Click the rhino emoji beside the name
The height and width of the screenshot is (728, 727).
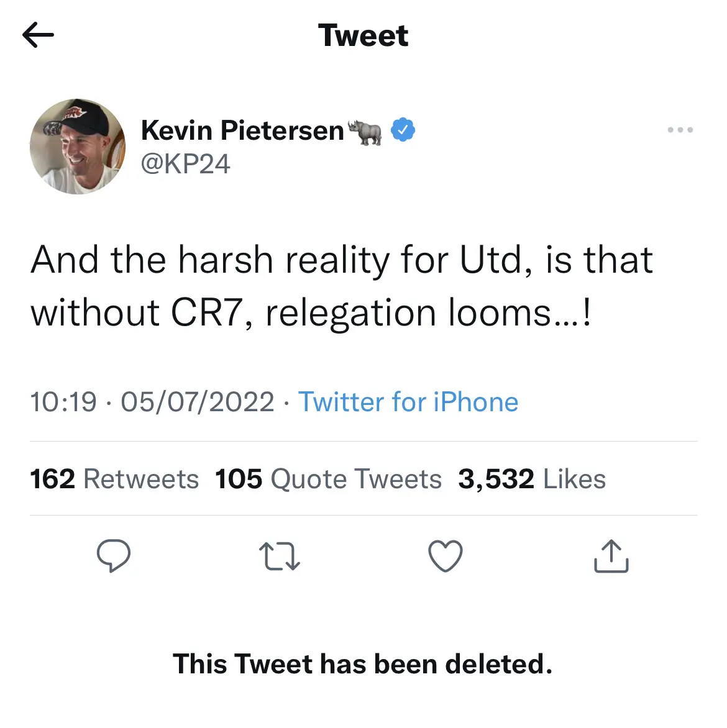click(365, 131)
